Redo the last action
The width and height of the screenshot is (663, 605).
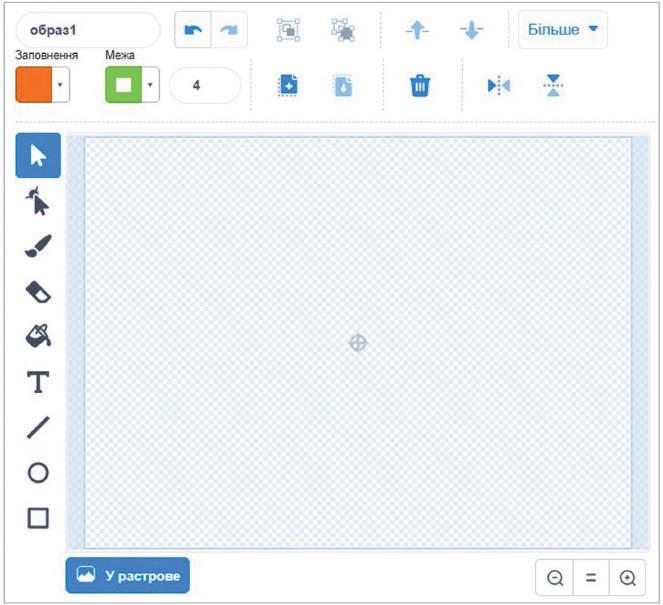pos(229,30)
